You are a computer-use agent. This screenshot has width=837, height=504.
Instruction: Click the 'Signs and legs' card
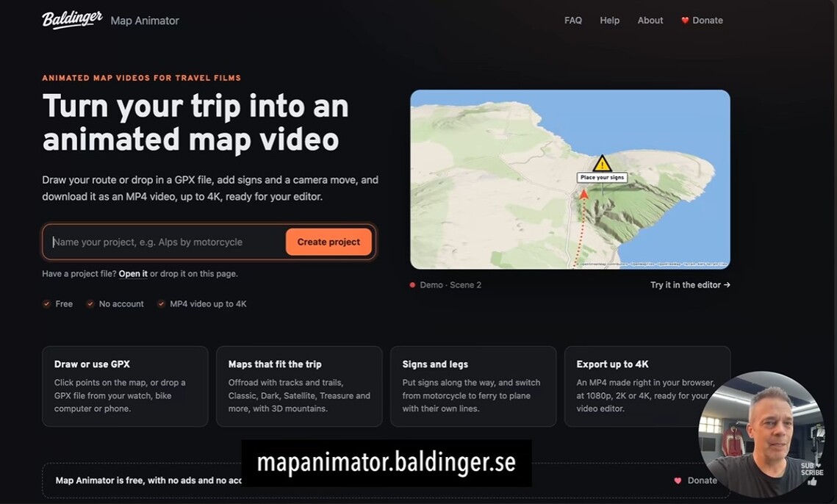point(473,386)
